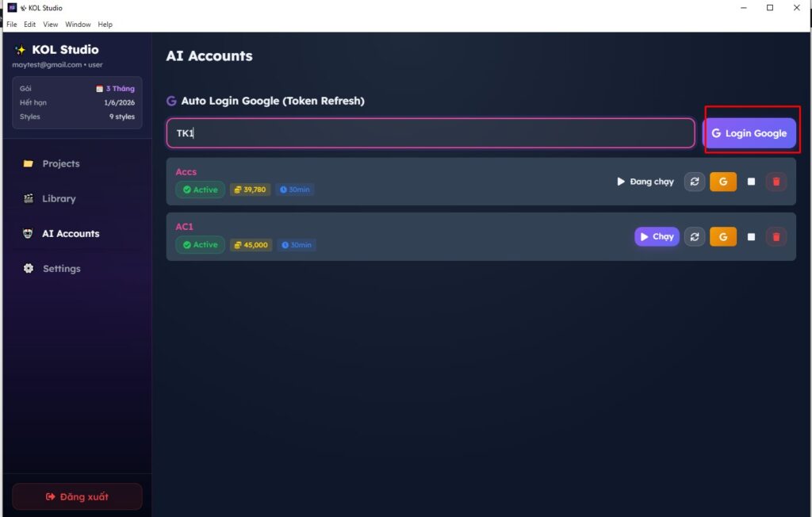Viewport: 812px width, 517px height.
Task: Open the View menu
Action: pyautogui.click(x=51, y=25)
